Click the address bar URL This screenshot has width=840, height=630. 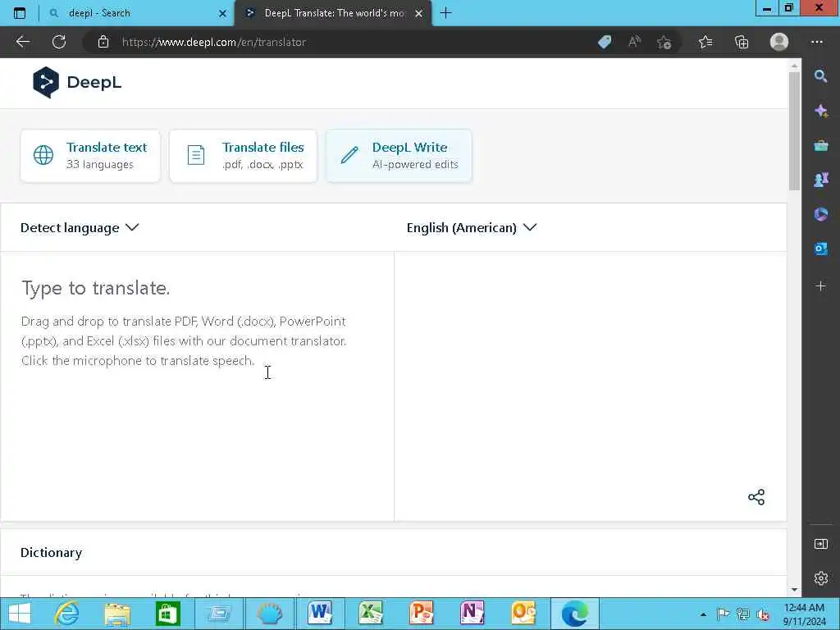click(214, 42)
